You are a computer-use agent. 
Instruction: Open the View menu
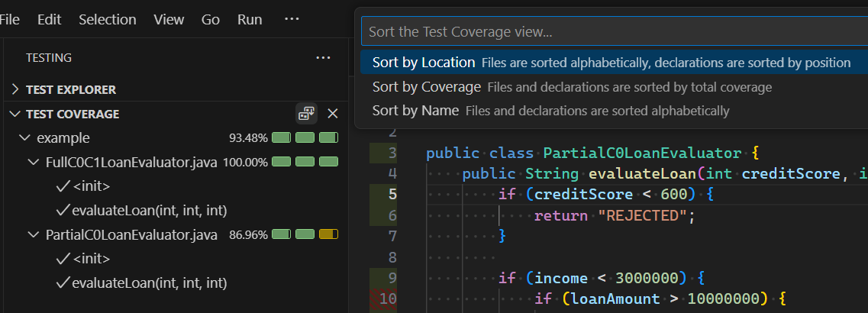tap(169, 19)
